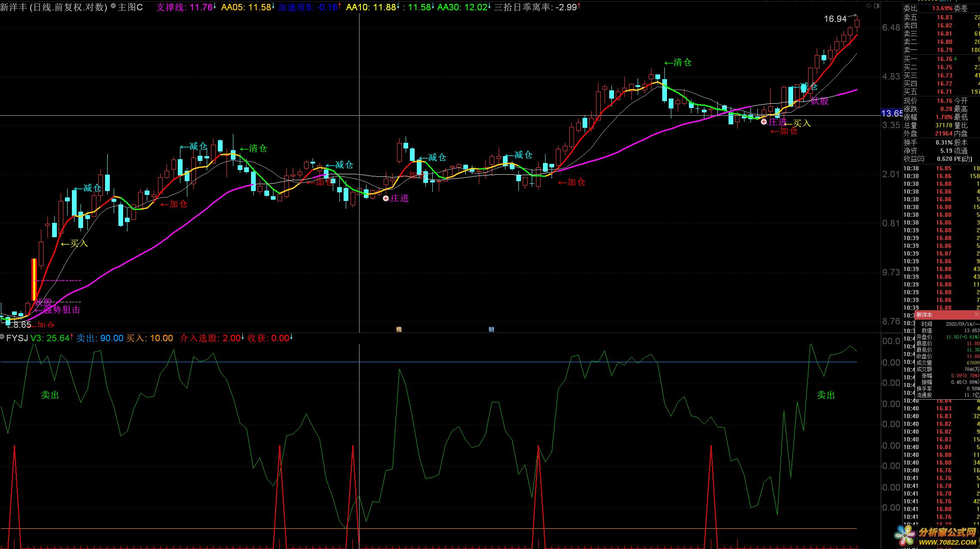Click the 换手 0.31% value
The height and width of the screenshot is (549, 980).
click(943, 142)
